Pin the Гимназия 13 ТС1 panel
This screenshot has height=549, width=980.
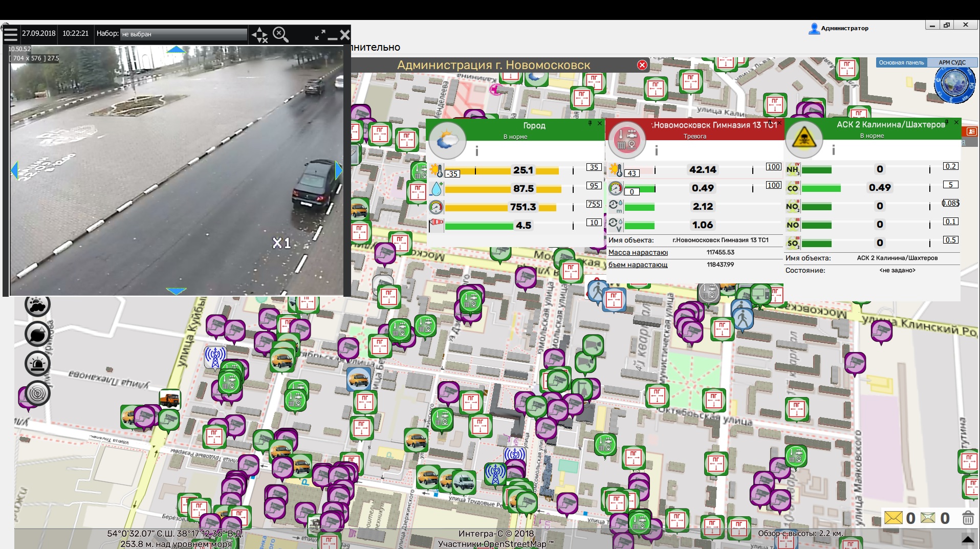click(770, 123)
